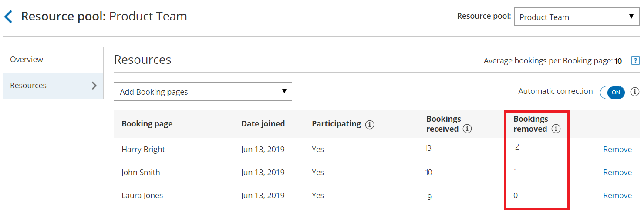Click the Harry Bright booking page name
This screenshot has width=644, height=216.
143,150
